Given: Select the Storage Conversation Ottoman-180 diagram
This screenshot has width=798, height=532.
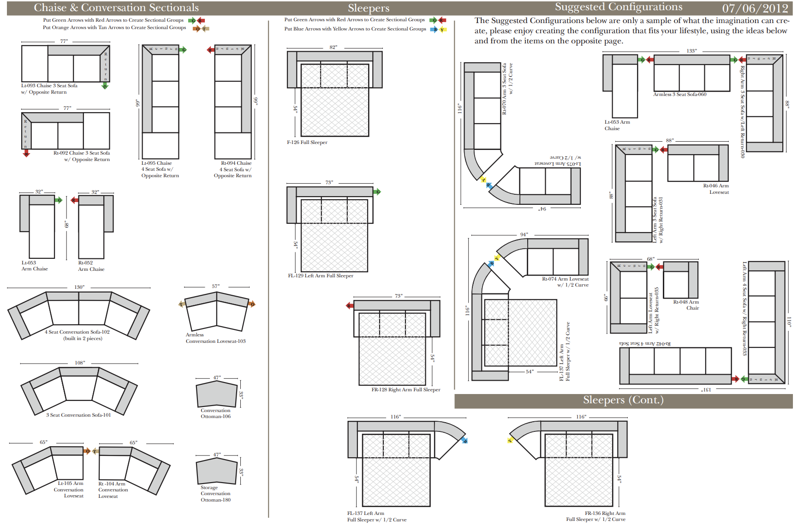Looking at the screenshot, I should (216, 471).
